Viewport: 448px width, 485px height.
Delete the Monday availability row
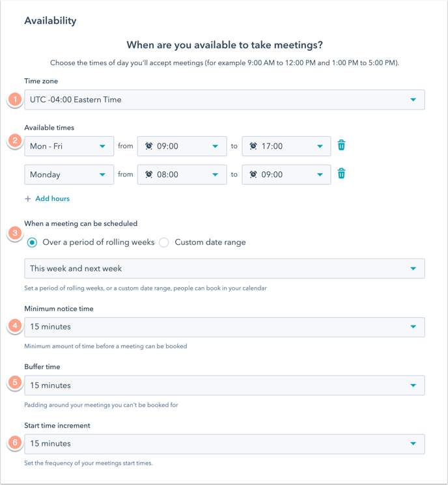pos(341,174)
